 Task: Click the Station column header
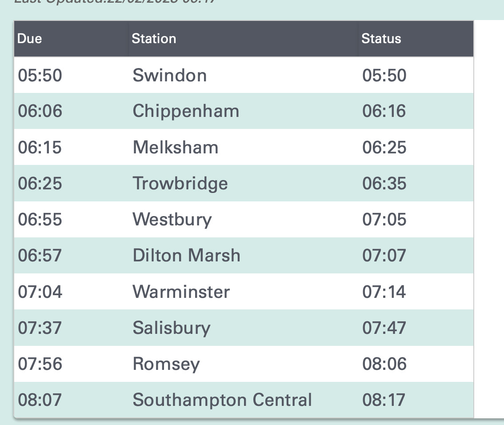[x=154, y=39]
